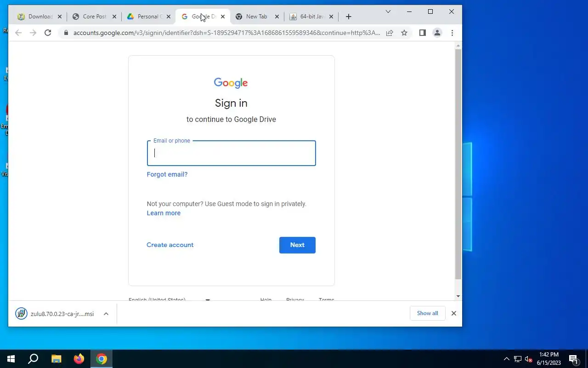
Task: Bookmark this page with the star icon
Action: pos(404,33)
